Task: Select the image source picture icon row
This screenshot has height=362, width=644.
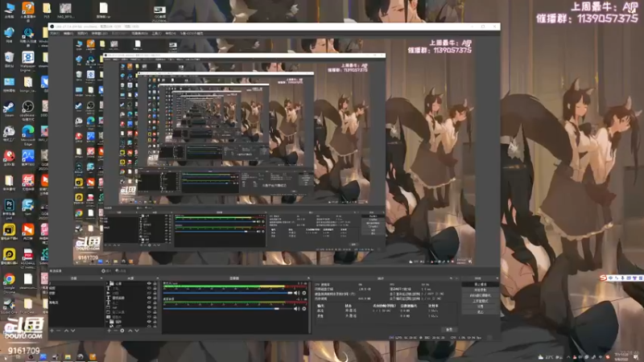Action: point(131,317)
